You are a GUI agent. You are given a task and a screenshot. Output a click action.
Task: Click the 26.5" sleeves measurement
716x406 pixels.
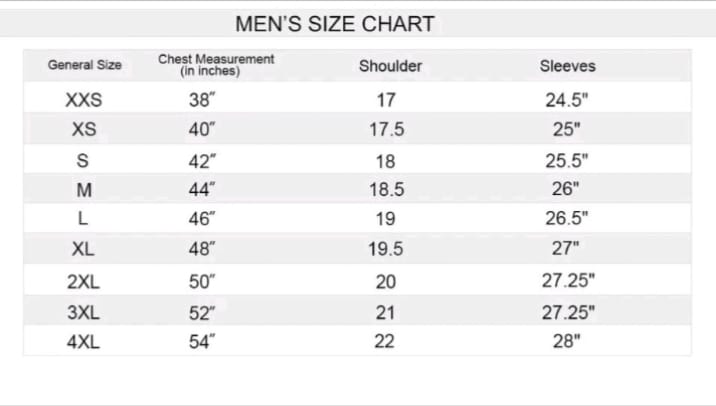click(567, 220)
